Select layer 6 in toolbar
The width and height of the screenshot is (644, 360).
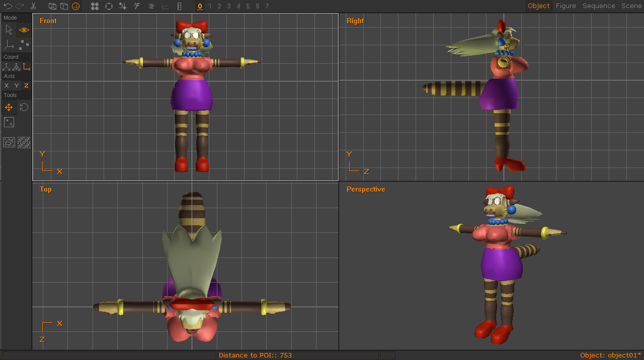[x=258, y=6]
